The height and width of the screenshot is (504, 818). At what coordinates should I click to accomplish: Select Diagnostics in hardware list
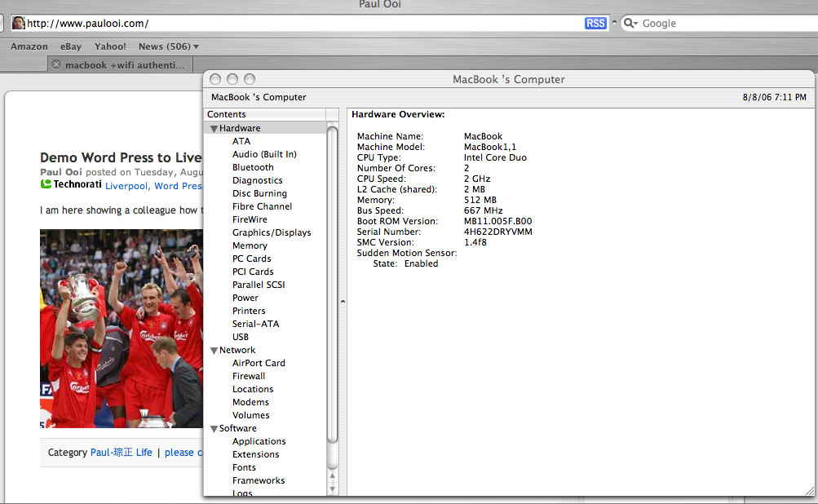258,180
